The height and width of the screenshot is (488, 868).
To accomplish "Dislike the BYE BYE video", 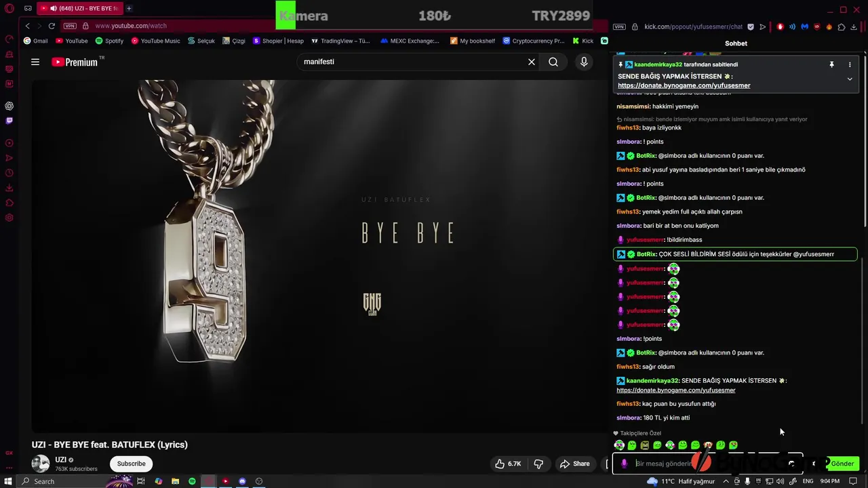I will tap(538, 464).
